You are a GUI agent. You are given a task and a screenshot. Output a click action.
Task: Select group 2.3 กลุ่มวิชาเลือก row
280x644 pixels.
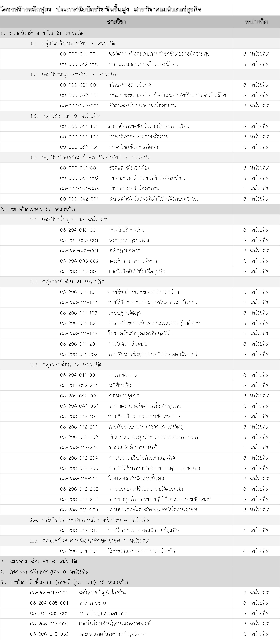coord(140,365)
